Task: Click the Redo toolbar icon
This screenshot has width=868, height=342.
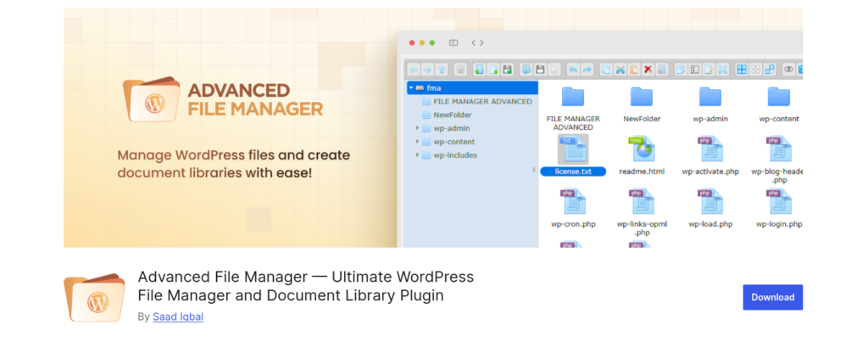Action: tap(587, 70)
